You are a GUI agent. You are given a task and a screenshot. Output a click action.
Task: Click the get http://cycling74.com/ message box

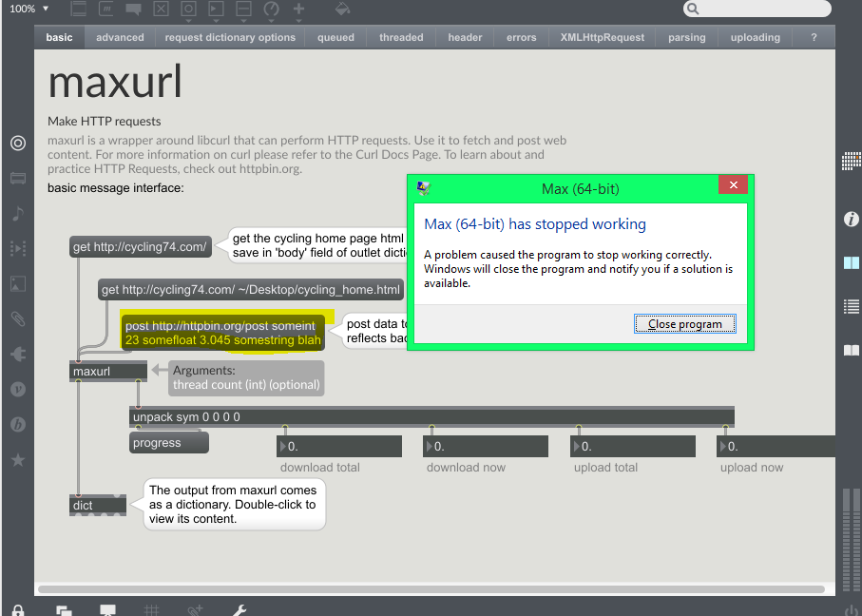(140, 247)
